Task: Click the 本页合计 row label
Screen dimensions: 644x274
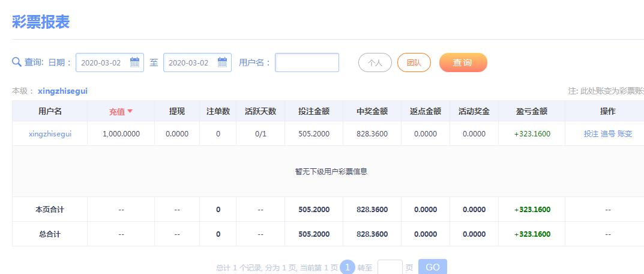Action: coord(50,210)
